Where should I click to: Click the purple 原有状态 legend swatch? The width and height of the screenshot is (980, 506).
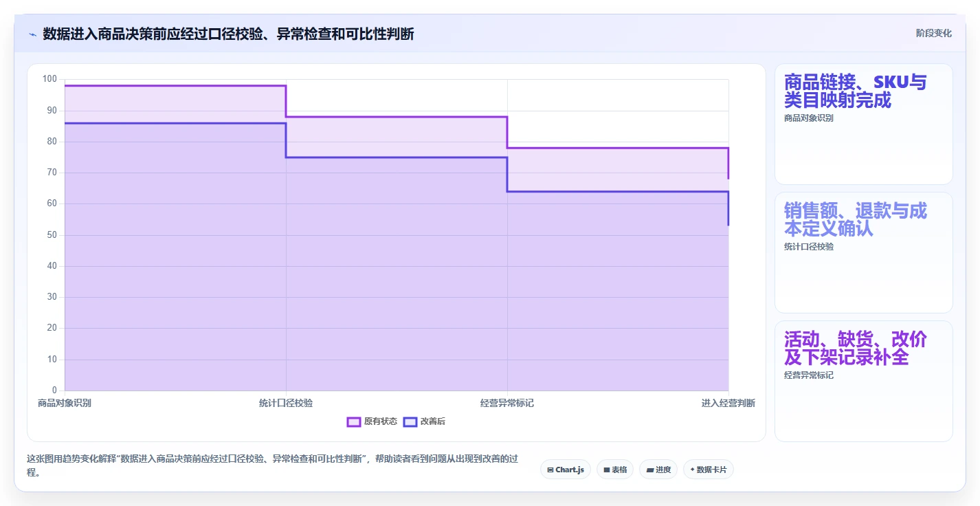pyautogui.click(x=354, y=421)
